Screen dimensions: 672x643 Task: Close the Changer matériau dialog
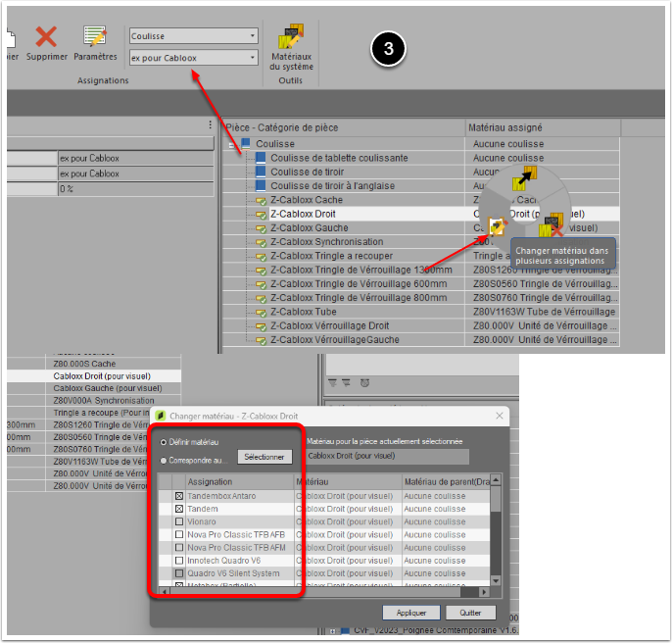500,416
